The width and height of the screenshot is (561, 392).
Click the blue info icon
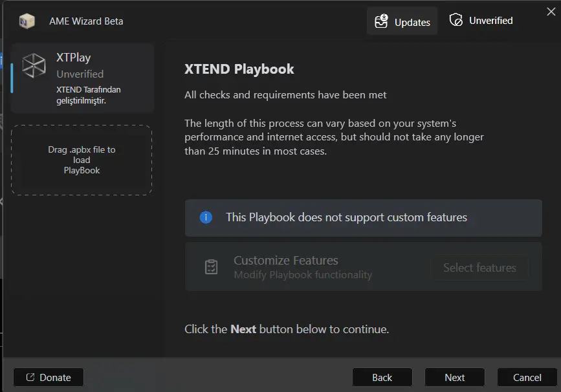(206, 217)
